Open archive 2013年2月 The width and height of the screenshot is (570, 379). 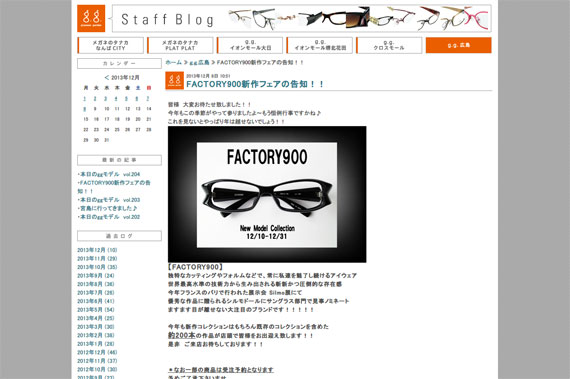coord(96,335)
